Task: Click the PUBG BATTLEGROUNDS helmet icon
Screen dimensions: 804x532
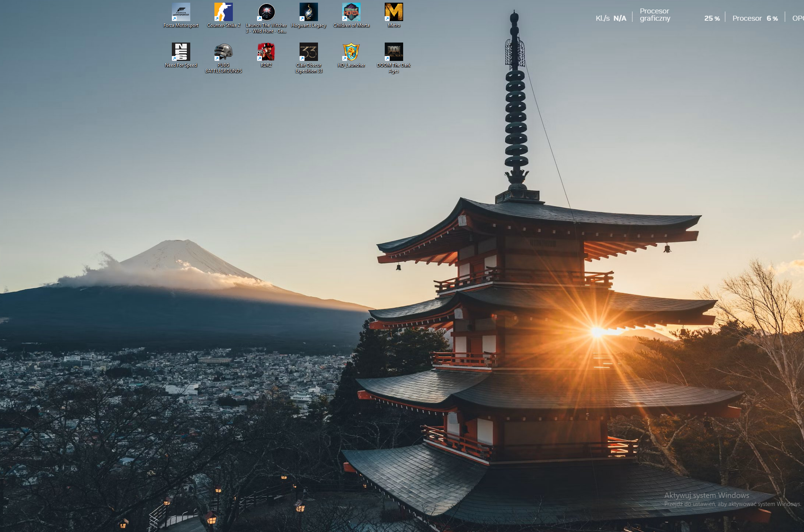Action: tap(223, 52)
